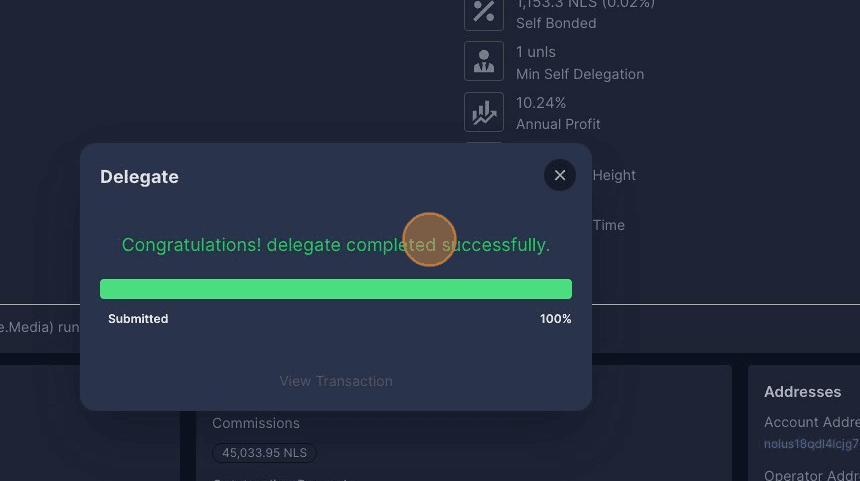Image resolution: width=860 pixels, height=481 pixels.
Task: Click the 100% progress label
Action: click(x=555, y=319)
